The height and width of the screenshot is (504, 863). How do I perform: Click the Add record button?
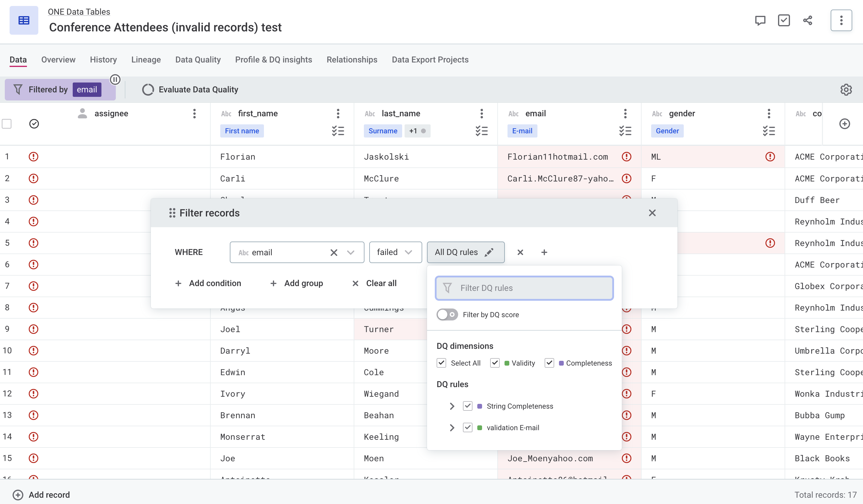point(41,494)
